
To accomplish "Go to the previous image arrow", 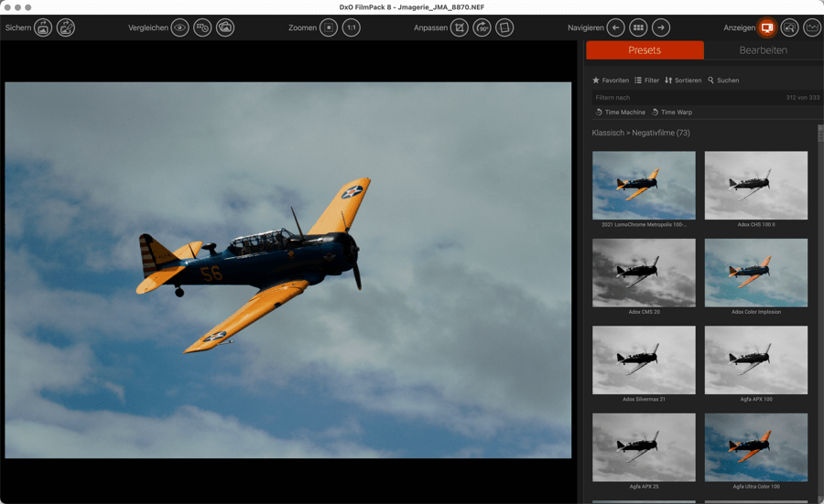I will (x=615, y=28).
